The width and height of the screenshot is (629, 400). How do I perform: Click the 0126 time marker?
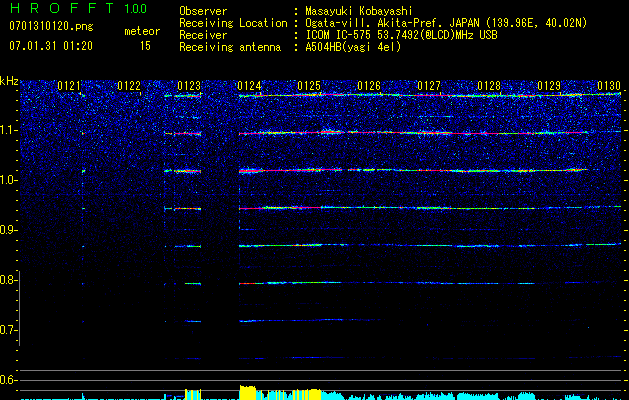369,86
